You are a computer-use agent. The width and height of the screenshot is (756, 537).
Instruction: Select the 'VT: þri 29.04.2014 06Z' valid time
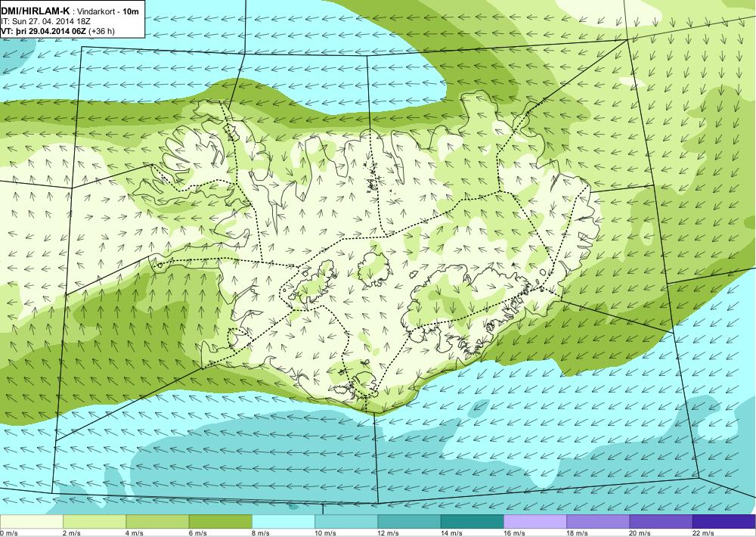(43, 31)
